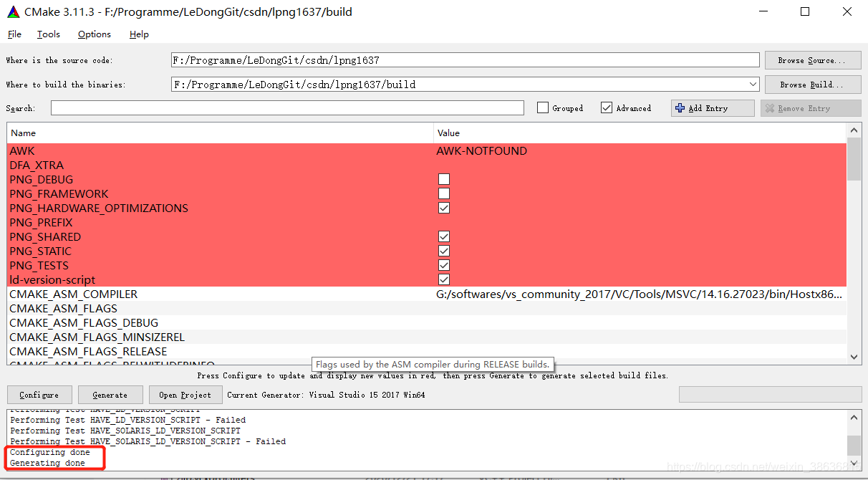Select the AWK entry row

point(427,150)
